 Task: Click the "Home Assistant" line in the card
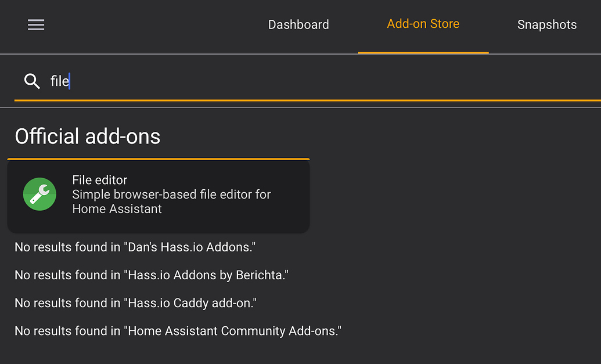pos(117,209)
